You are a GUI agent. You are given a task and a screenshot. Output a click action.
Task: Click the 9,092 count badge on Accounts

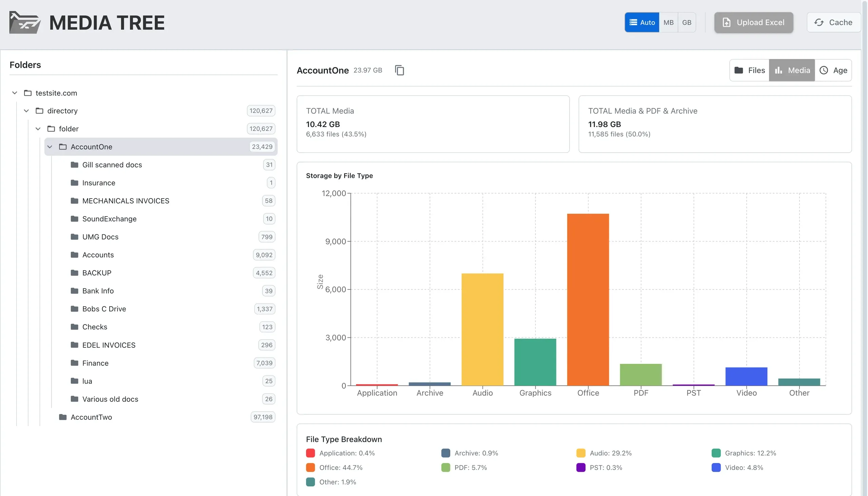(264, 255)
